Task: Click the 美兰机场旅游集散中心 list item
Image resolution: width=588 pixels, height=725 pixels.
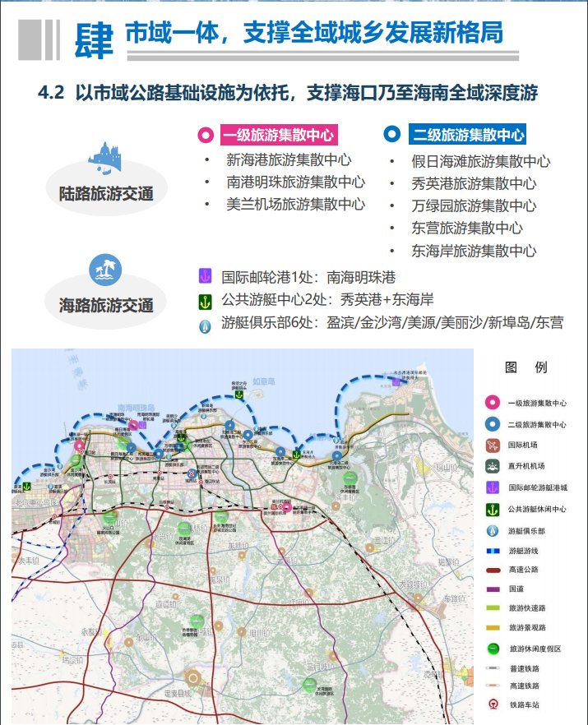Action: point(295,205)
